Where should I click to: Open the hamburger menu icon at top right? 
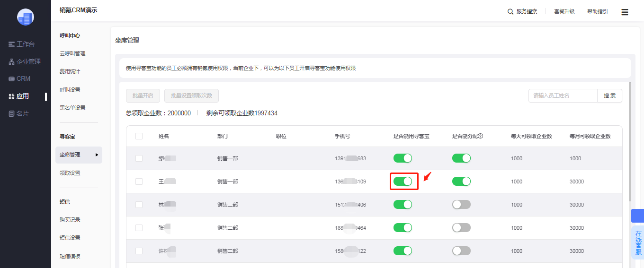click(625, 12)
